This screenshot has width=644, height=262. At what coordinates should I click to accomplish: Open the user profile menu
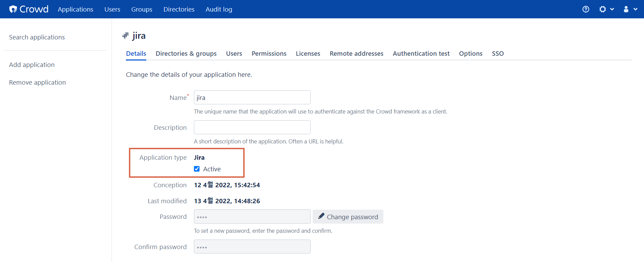pyautogui.click(x=630, y=9)
